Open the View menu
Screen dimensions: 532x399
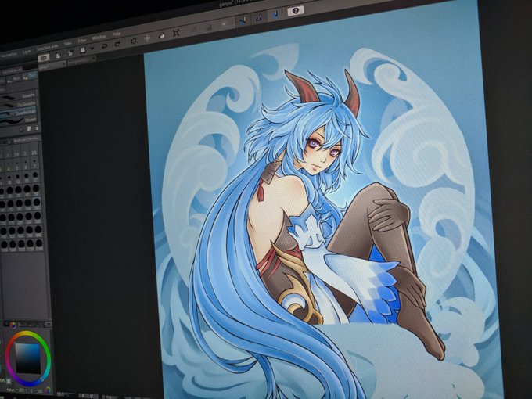click(67, 44)
